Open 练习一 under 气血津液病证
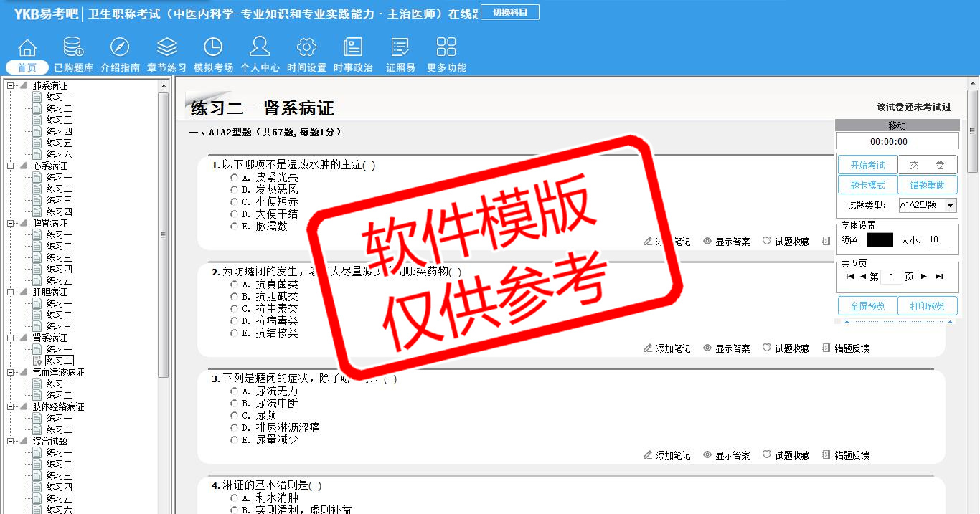 pos(59,384)
